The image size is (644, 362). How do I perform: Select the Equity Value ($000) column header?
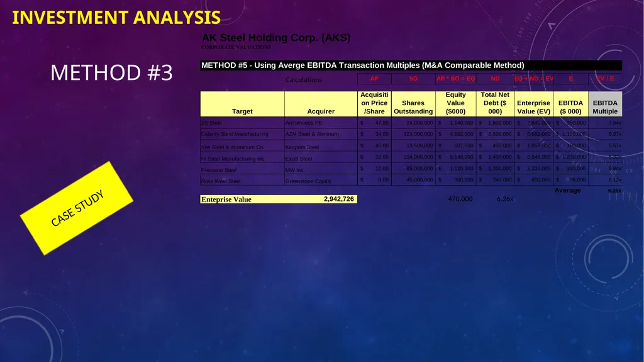(x=455, y=104)
